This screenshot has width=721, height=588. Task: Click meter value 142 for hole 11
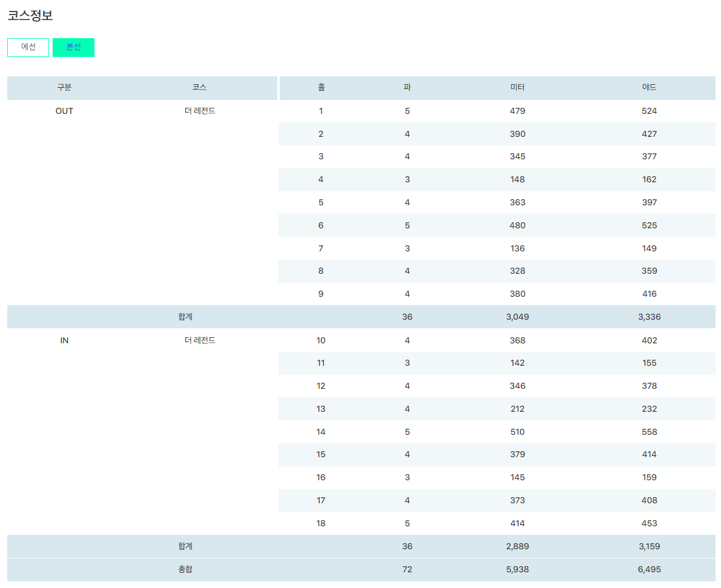[x=518, y=363]
